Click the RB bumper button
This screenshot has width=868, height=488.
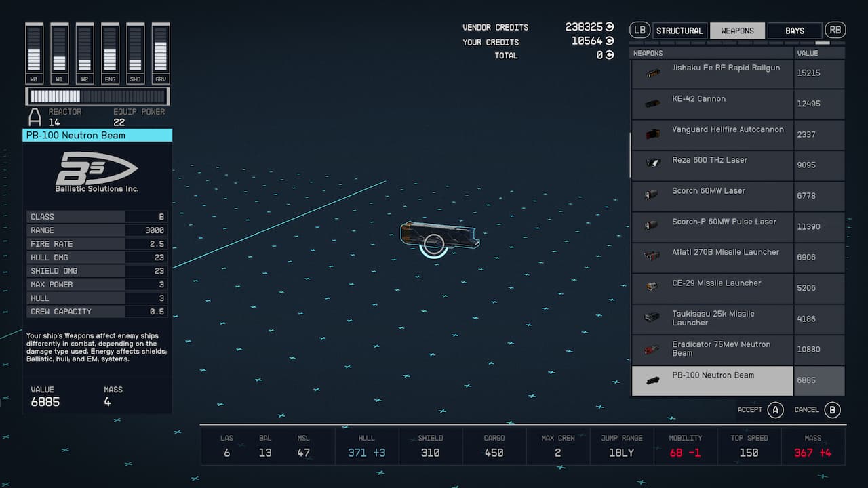coord(835,30)
